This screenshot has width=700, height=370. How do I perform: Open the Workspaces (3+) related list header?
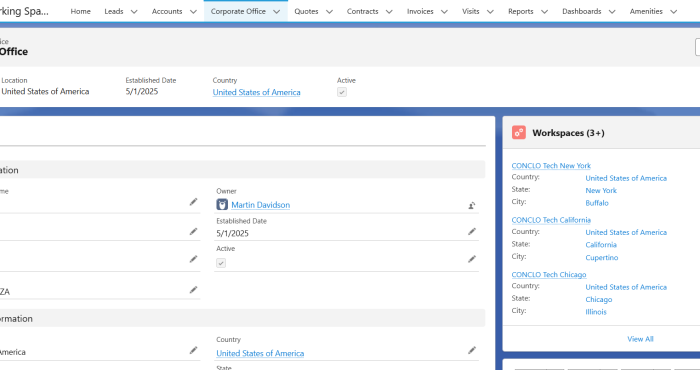point(568,133)
